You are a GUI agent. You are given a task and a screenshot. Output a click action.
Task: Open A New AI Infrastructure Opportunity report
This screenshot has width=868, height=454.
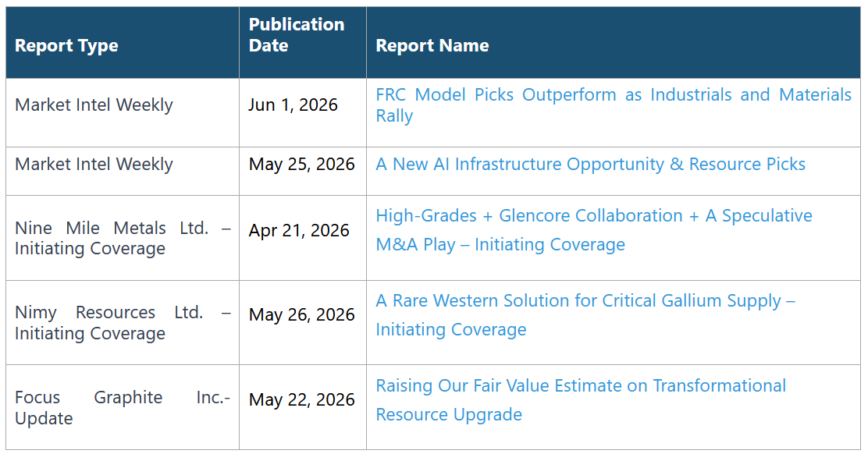(x=590, y=165)
